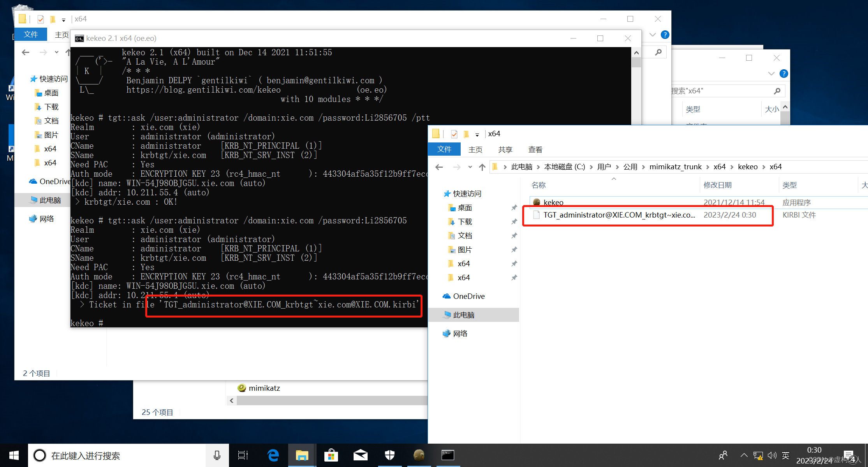Screen dimensions: 868x467
Task: Toggle the English input language indicator
Action: tap(785, 455)
